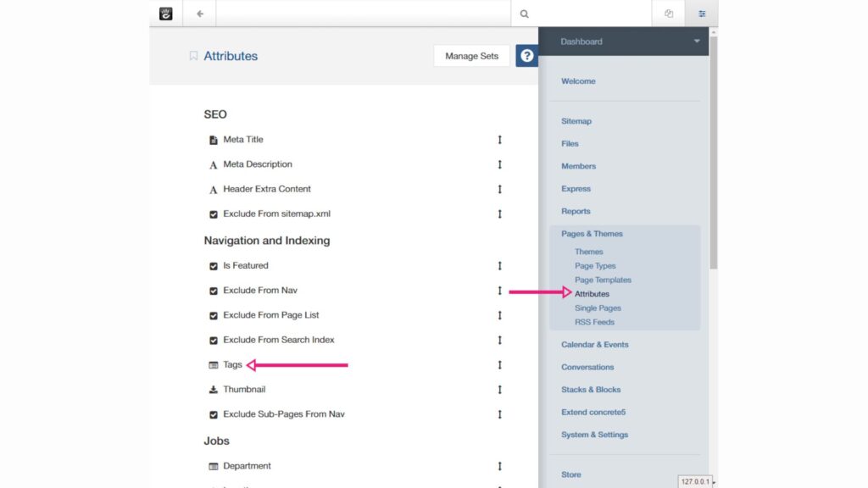Click the Exclude From sitemap.xml checkbox icon
The height and width of the screenshot is (488, 868).
tap(213, 214)
